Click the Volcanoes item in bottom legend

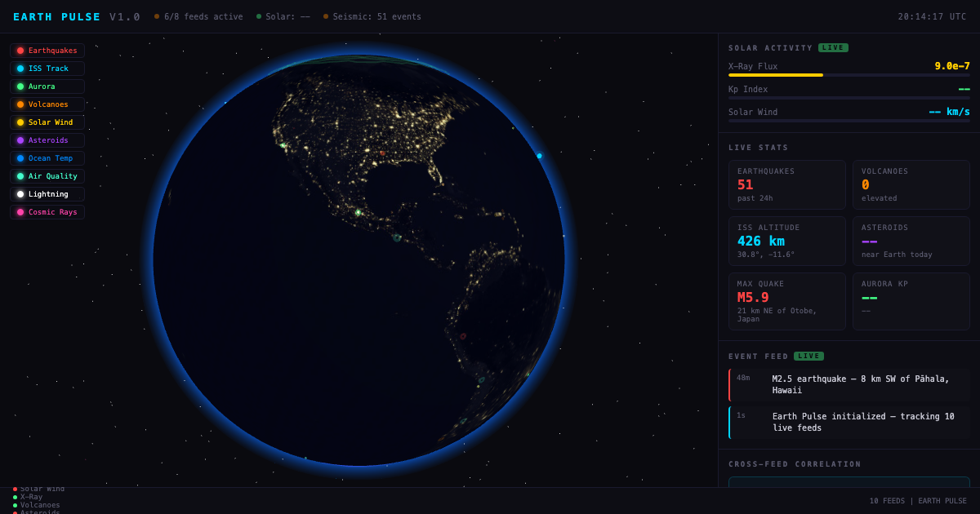pos(37,504)
